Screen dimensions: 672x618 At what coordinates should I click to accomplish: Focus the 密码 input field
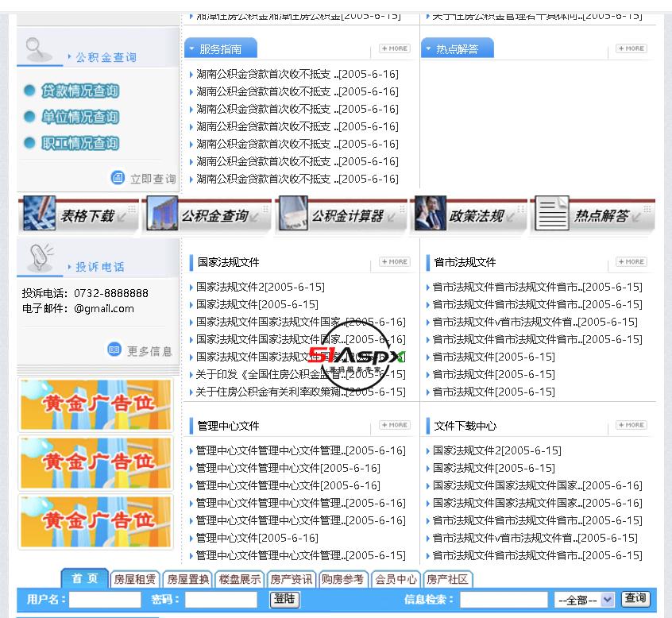click(x=221, y=599)
